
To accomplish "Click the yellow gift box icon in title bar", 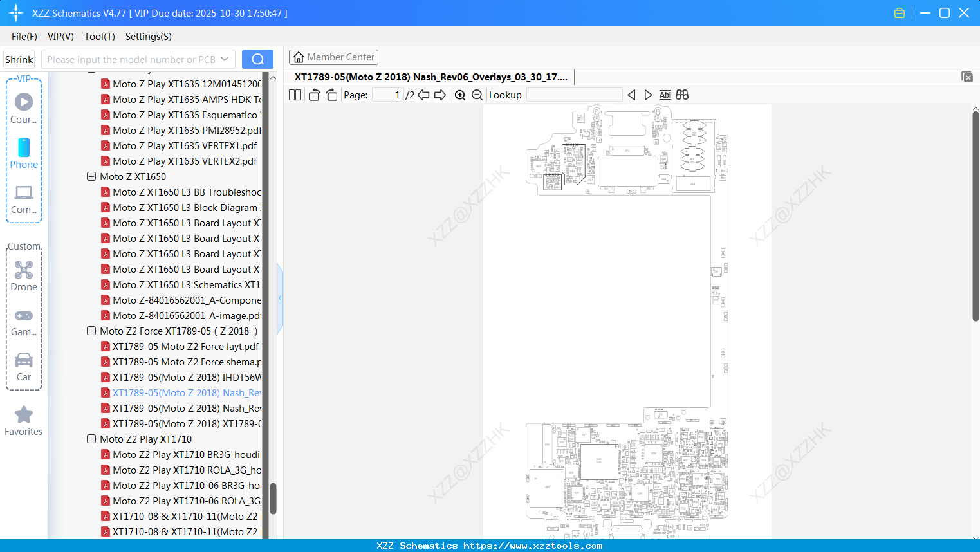I will [900, 13].
